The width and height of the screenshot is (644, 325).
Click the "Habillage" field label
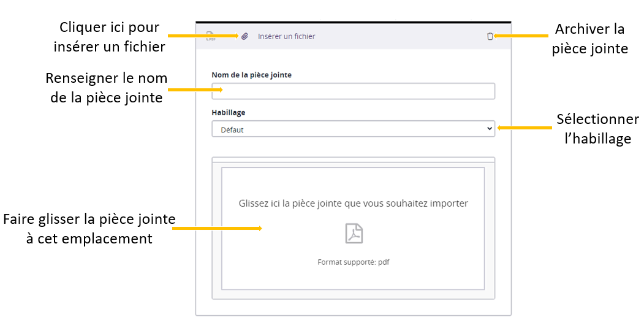(x=229, y=113)
